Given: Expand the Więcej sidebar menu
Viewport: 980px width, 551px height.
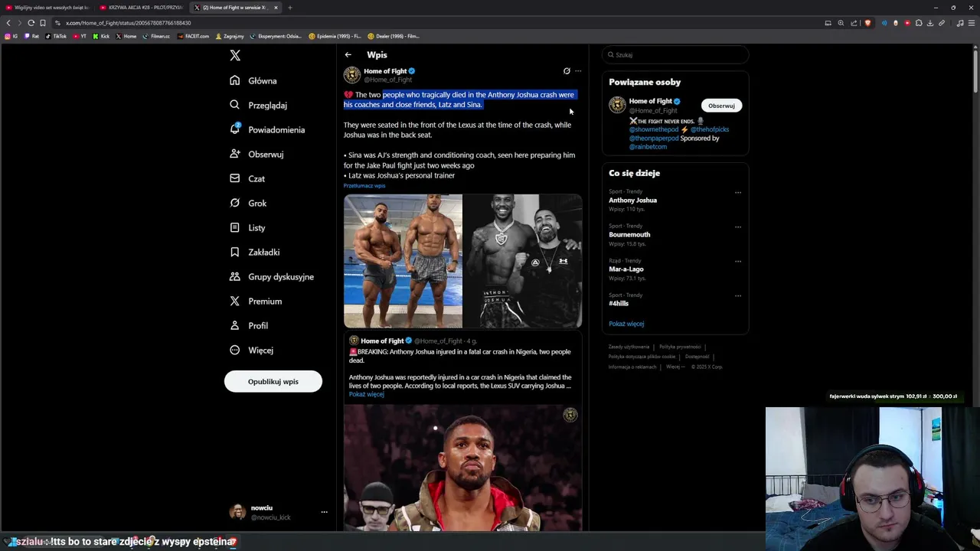Looking at the screenshot, I should click(251, 350).
